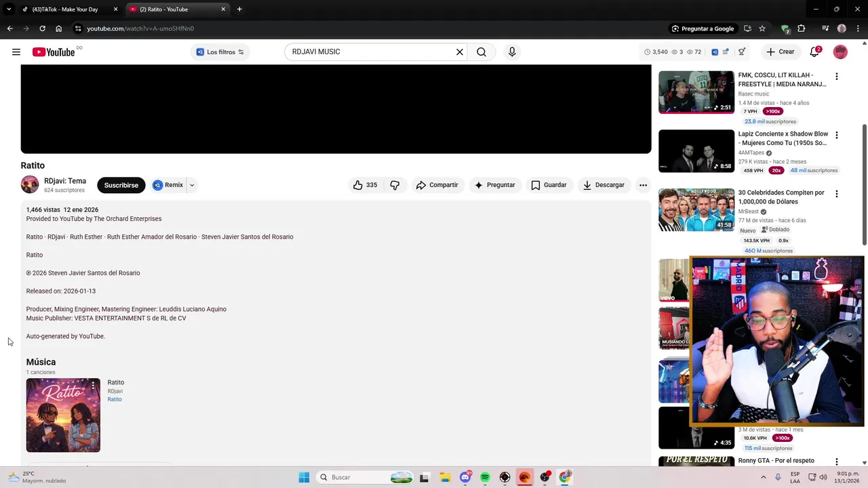Click the install app icon in address bar
The height and width of the screenshot is (488, 868).
[747, 28]
